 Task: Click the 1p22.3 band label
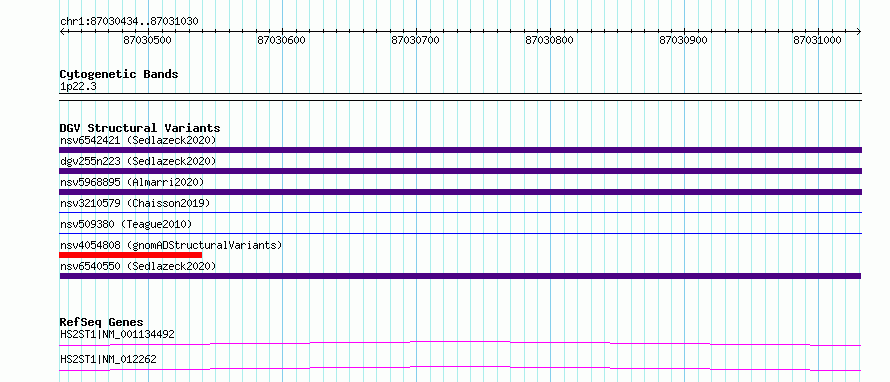pos(77,87)
